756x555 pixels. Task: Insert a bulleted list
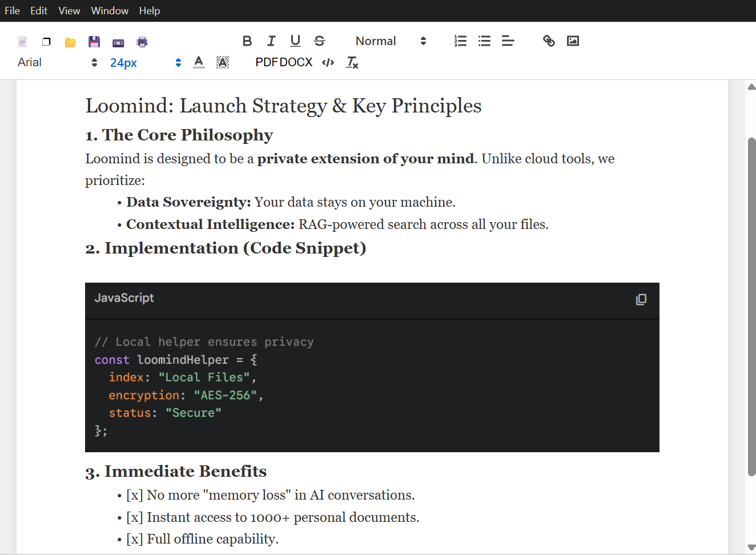(484, 41)
